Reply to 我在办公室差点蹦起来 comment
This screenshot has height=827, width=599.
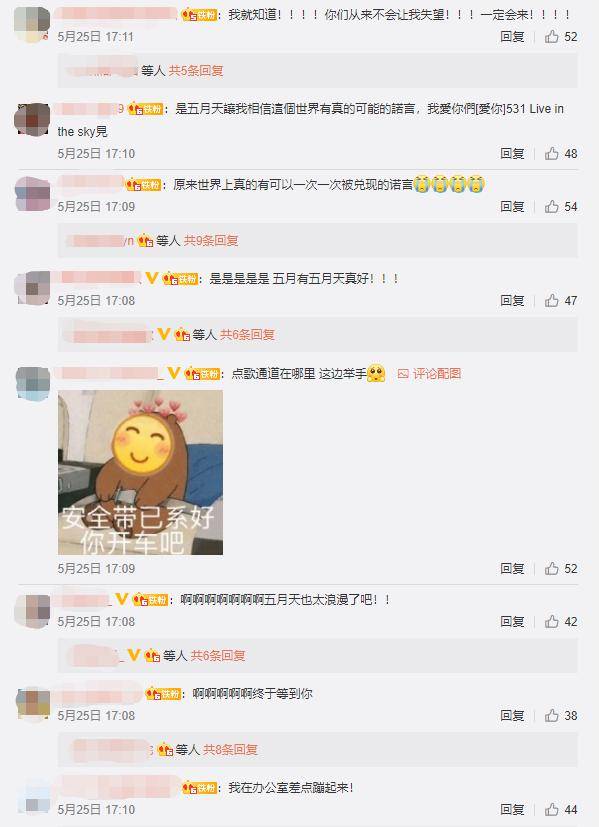512,810
